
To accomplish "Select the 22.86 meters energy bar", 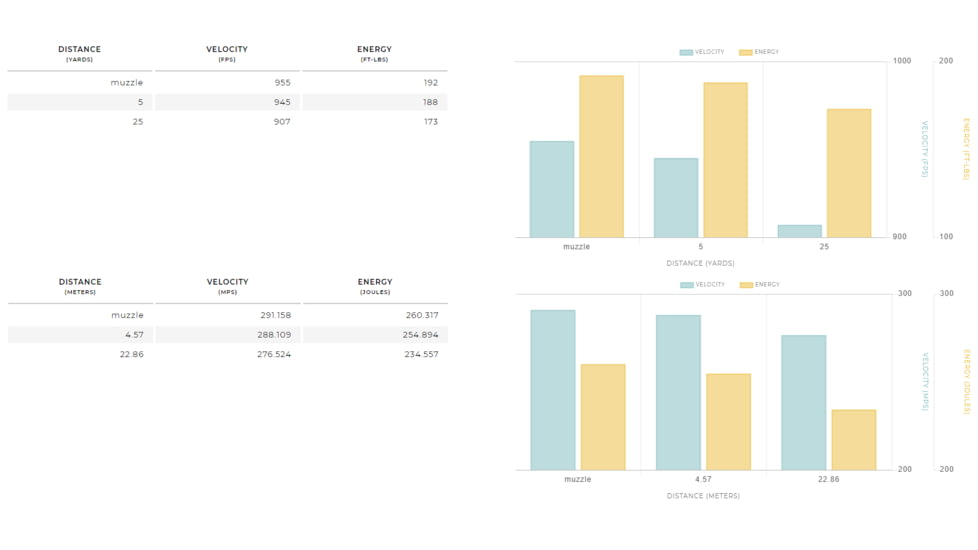I will (x=853, y=439).
